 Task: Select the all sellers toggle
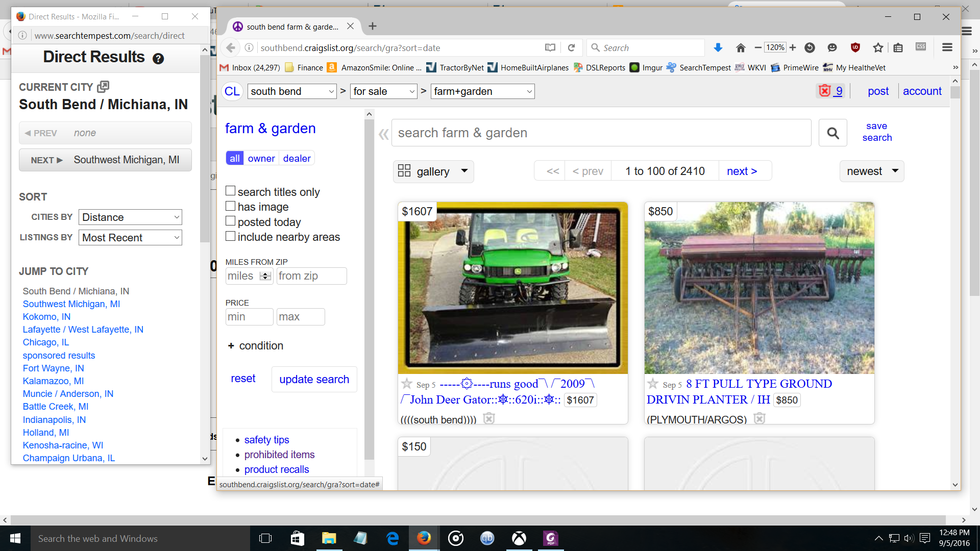[234, 158]
